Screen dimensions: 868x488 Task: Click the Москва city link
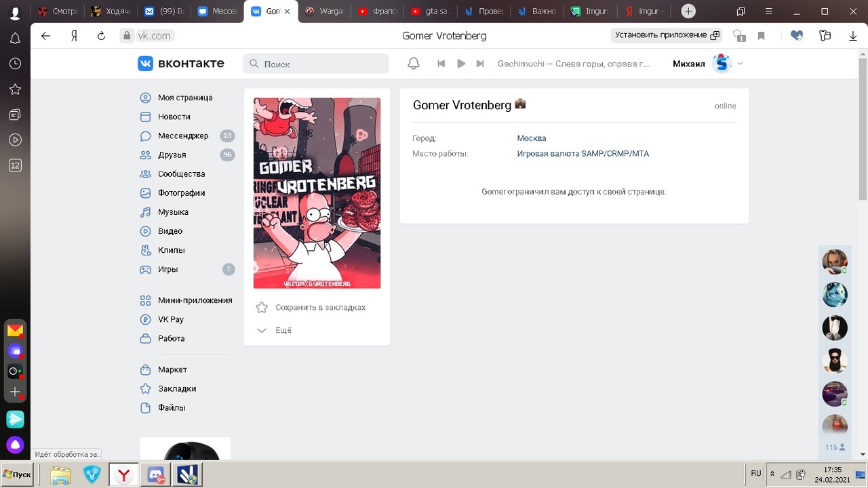pyautogui.click(x=531, y=138)
